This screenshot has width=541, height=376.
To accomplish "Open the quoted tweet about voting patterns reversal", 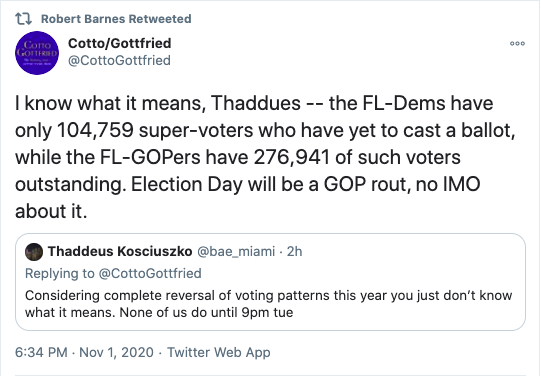I will click(x=270, y=282).
